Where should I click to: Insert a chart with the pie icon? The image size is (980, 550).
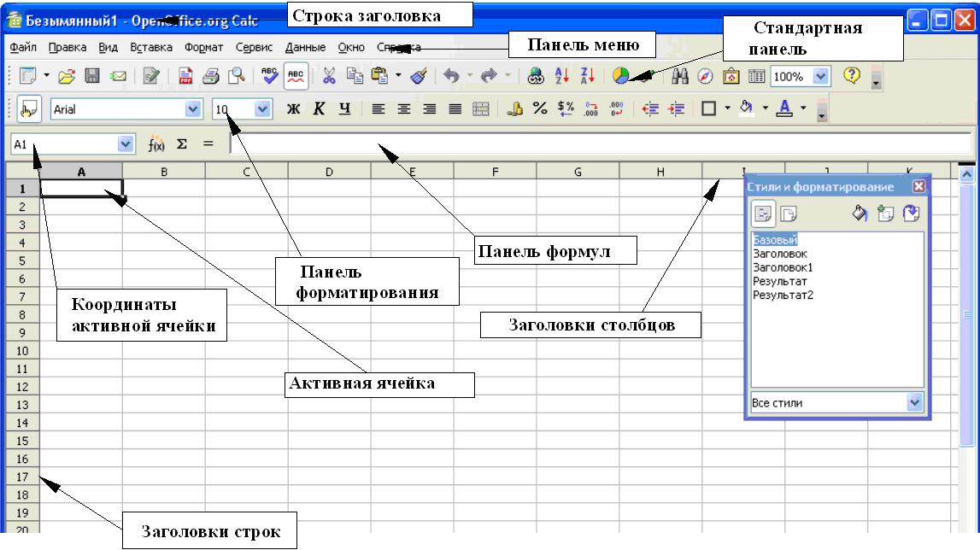[620, 76]
